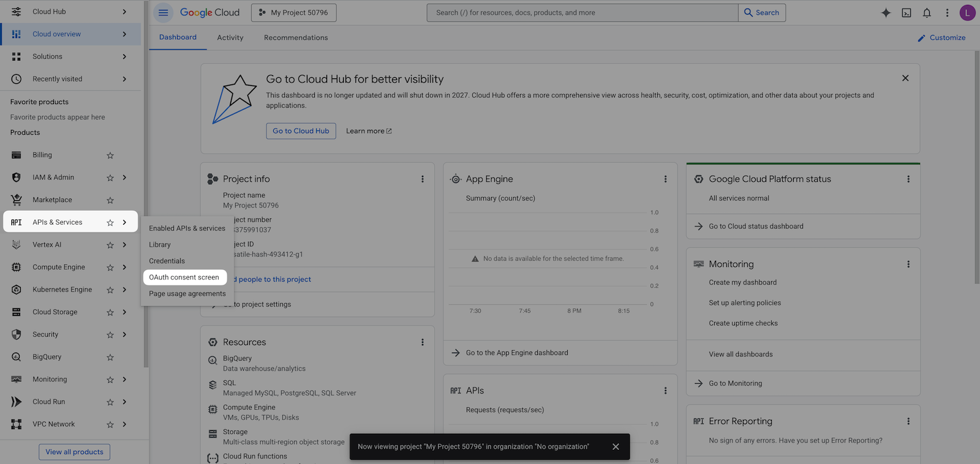The height and width of the screenshot is (464, 980).
Task: Open APIs card options menu
Action: click(665, 391)
